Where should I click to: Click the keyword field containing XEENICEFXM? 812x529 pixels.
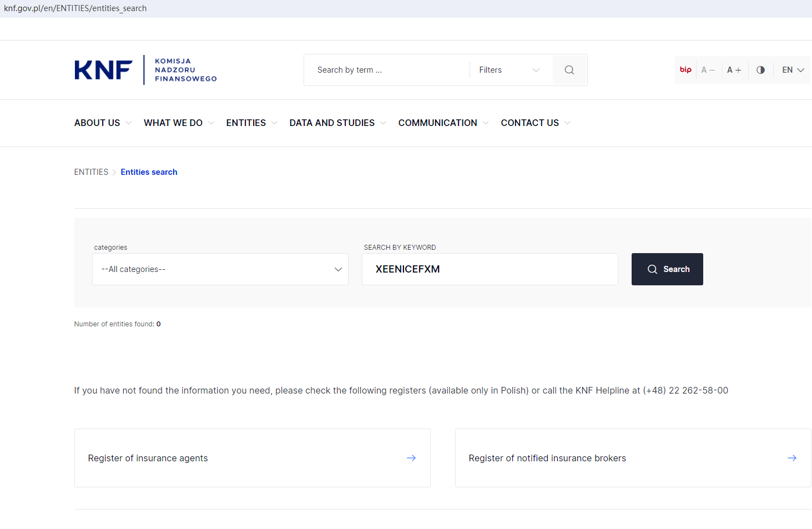[490, 269]
